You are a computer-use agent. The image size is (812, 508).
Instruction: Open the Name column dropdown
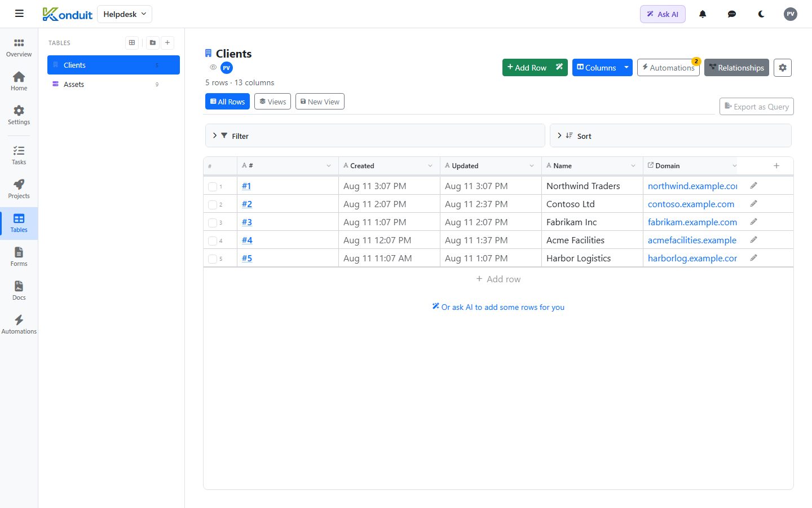point(633,165)
